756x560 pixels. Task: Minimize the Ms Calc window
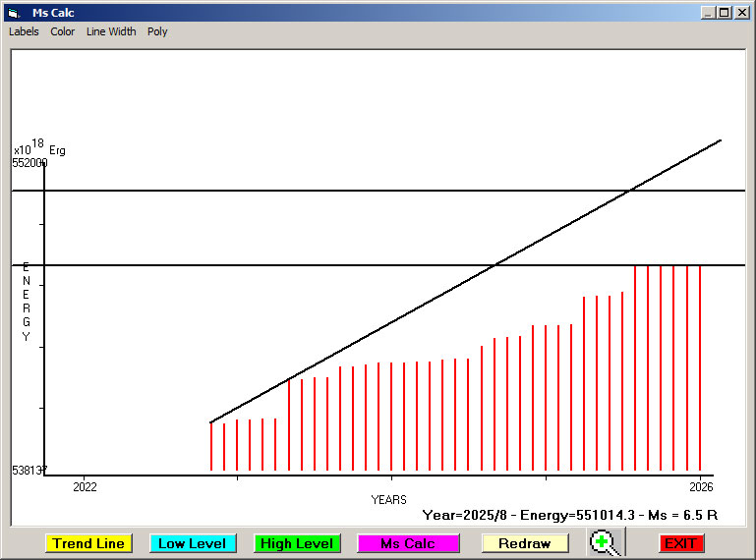(707, 13)
